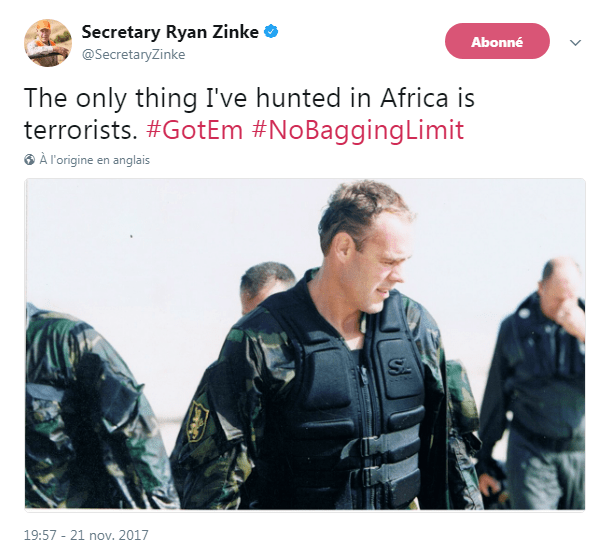Open the attached tweet photo

tap(305, 345)
